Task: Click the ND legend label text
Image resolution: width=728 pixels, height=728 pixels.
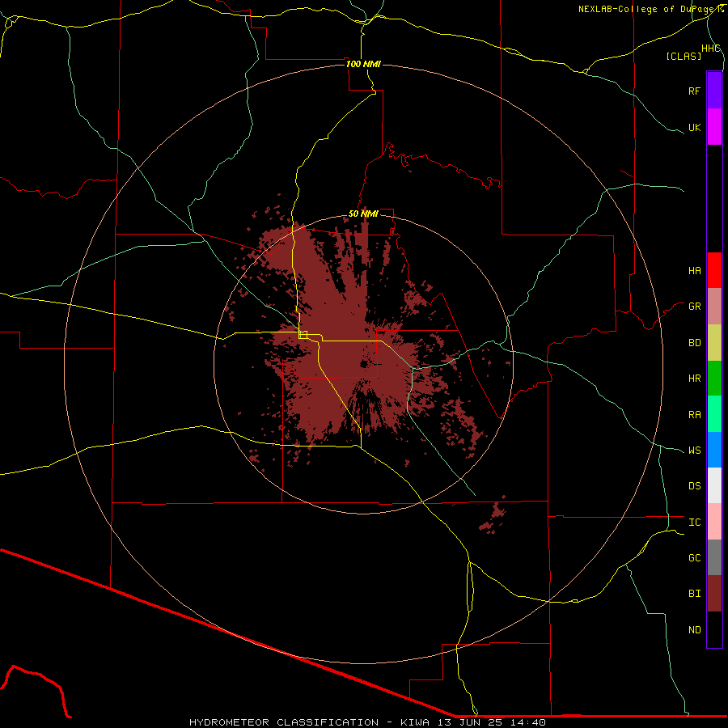Action: click(694, 630)
